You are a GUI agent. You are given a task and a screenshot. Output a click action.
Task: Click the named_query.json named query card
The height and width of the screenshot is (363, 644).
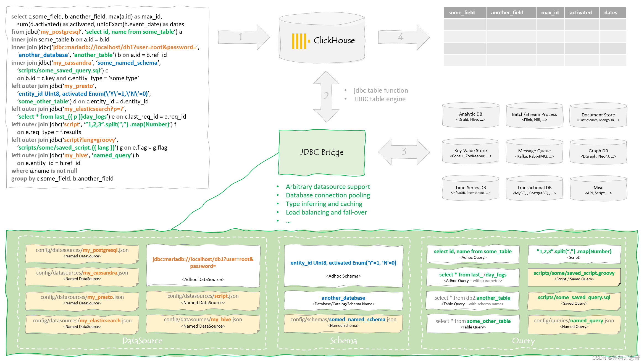574,323
